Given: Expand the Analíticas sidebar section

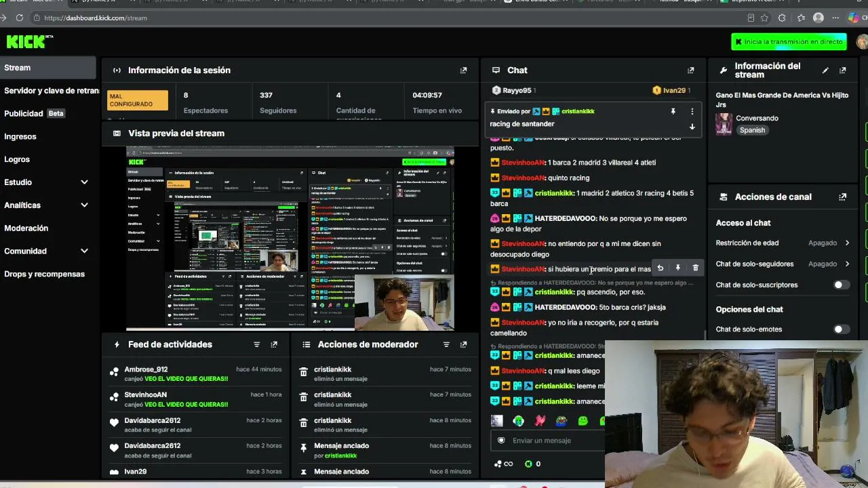Looking at the screenshot, I should click(84, 205).
